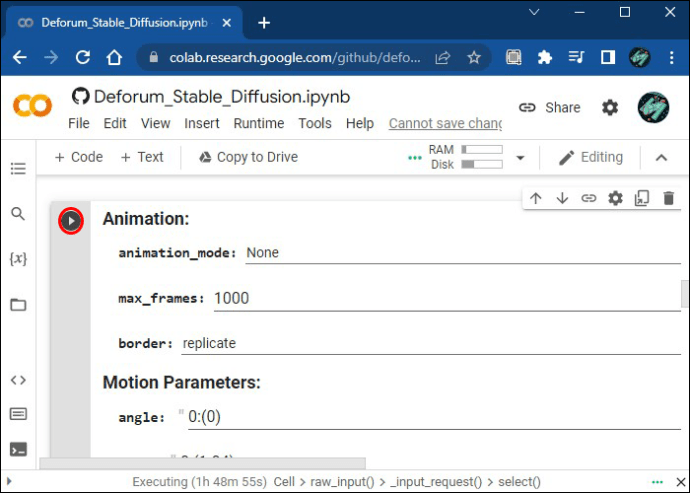Viewport: 690px width, 493px height.
Task: Close the Deforum_Stable_Diffusion.ipynb tab
Action: tap(227, 23)
